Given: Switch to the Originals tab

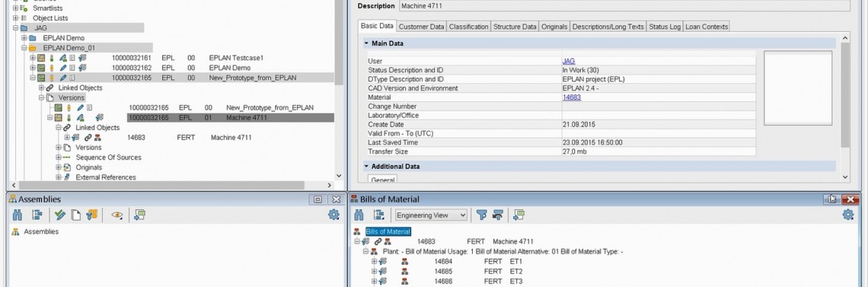Looking at the screenshot, I should pyautogui.click(x=554, y=27).
